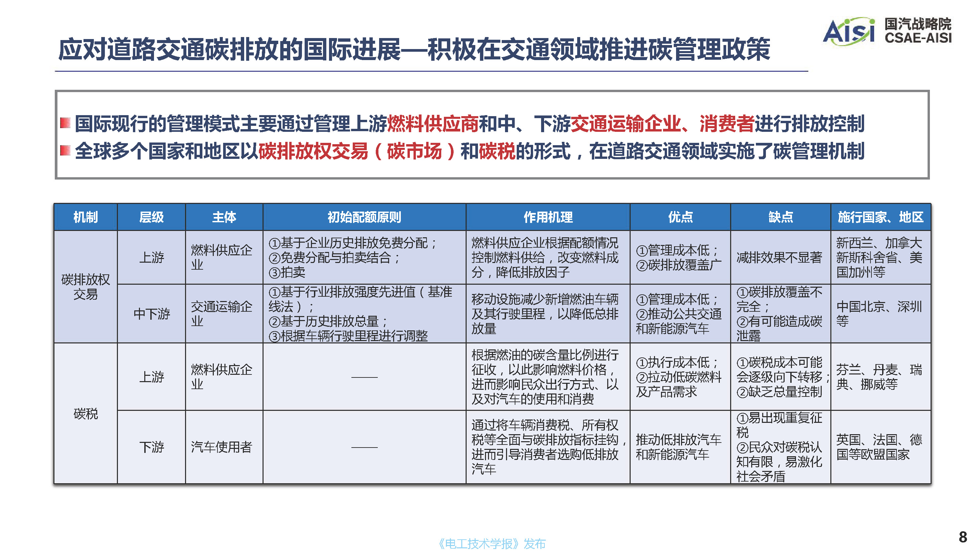Screen dimensions: 980x551
Task: Click the red bullet before 国际现行的管理模式
Action: tap(65, 123)
